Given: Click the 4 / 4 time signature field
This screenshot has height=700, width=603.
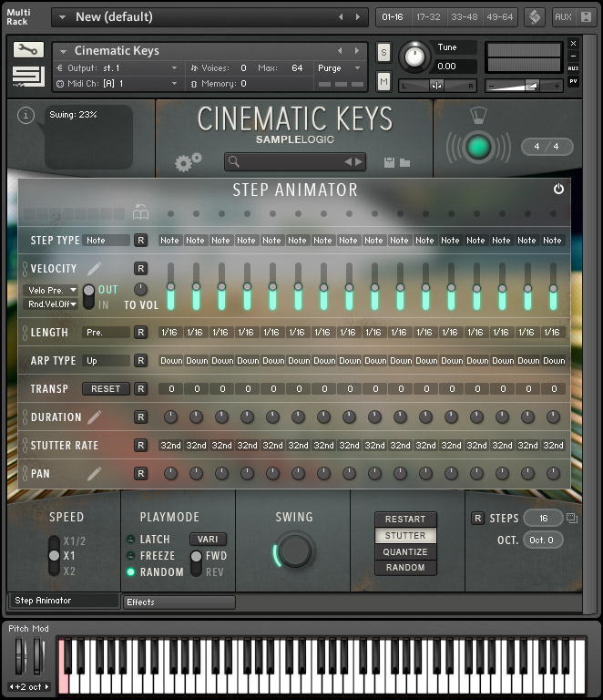Looking at the screenshot, I should point(547,147).
